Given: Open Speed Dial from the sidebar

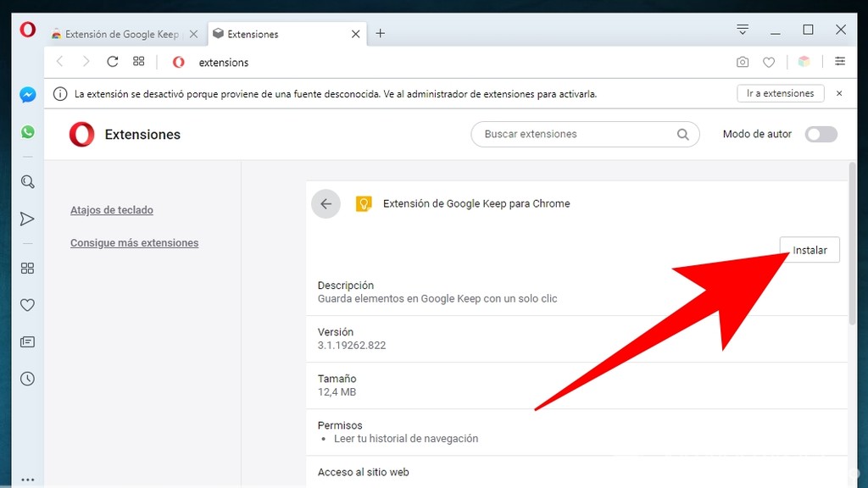Looking at the screenshot, I should pos(27,268).
